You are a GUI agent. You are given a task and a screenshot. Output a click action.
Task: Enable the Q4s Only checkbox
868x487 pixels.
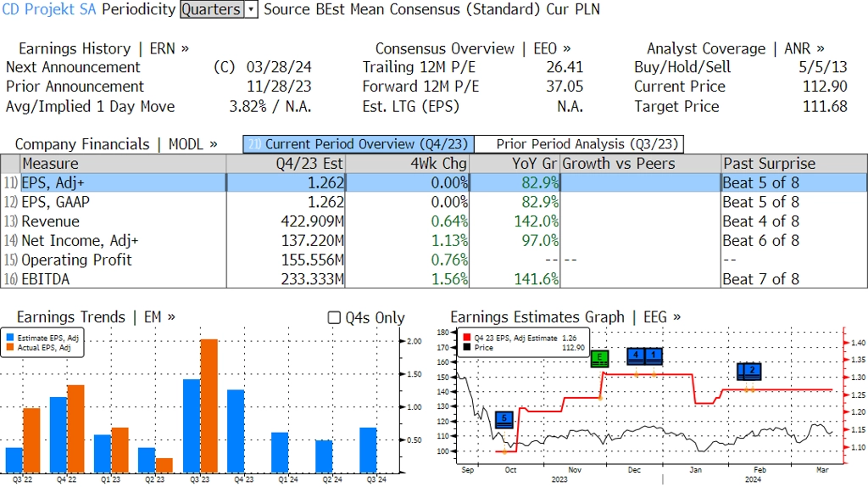tap(334, 317)
